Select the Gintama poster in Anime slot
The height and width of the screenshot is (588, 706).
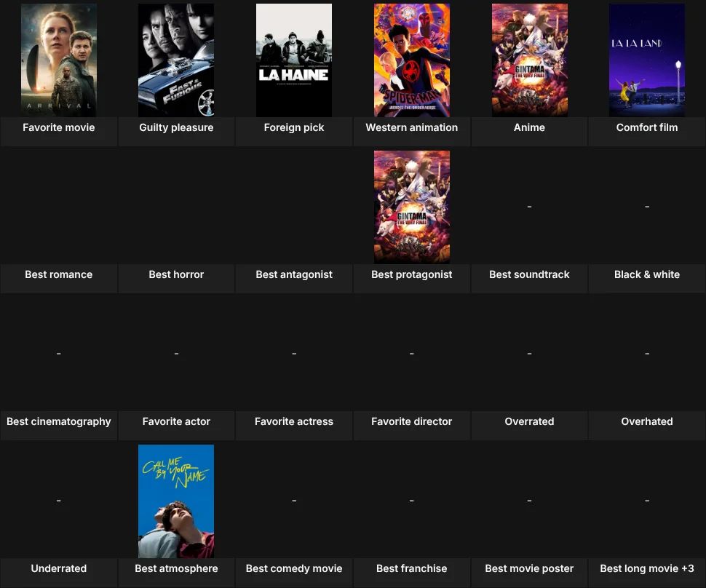[x=530, y=60]
